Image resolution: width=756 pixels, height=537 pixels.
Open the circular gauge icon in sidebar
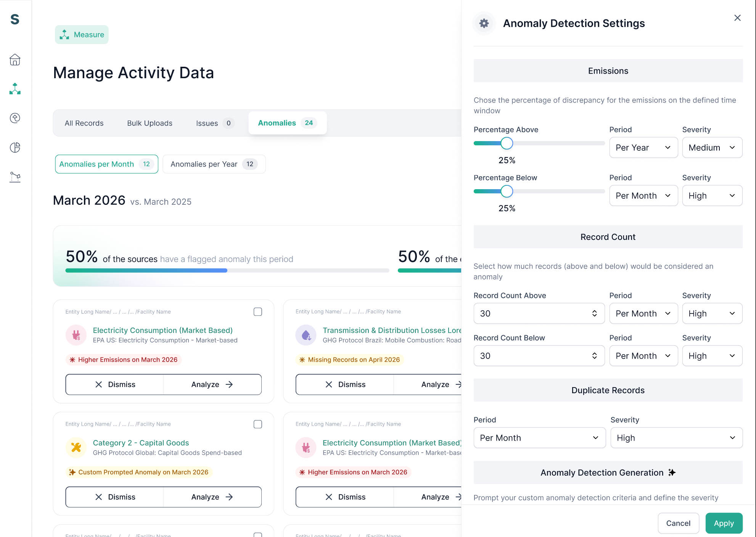point(15,118)
